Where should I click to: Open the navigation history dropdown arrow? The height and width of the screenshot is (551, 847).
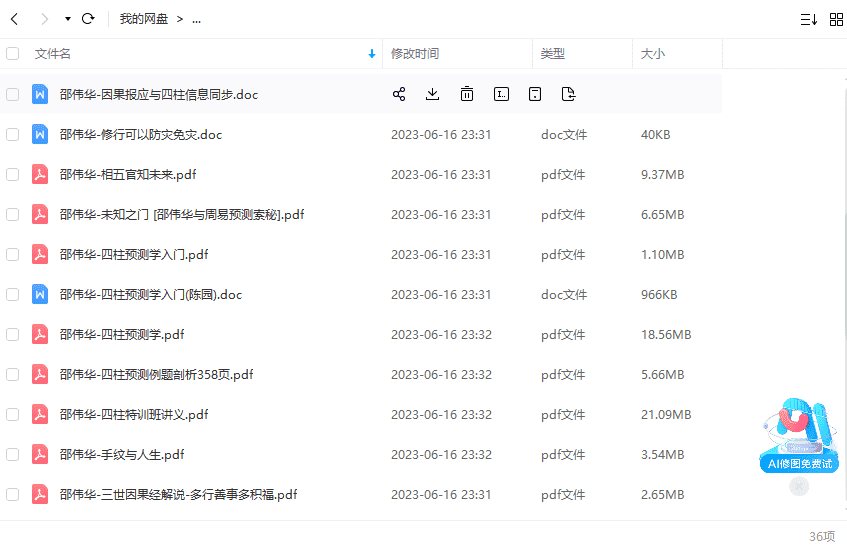[x=67, y=19]
